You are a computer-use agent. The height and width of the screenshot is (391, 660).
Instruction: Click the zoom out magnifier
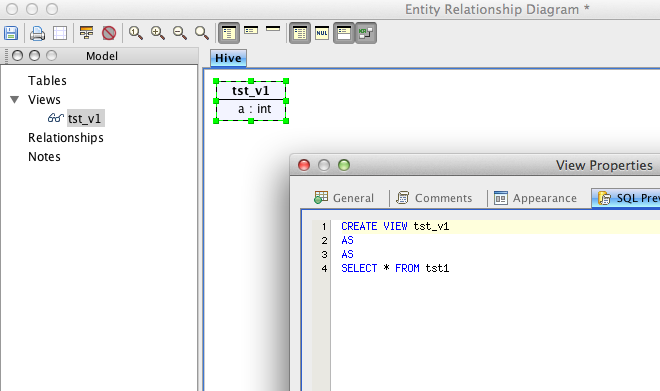click(x=180, y=33)
